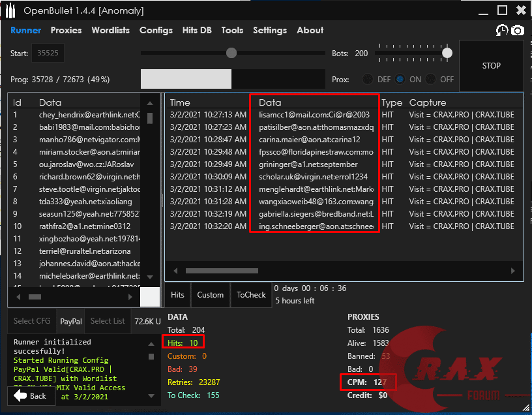The height and width of the screenshot is (415, 532).
Task: Click the Start position input field
Action: [48, 54]
